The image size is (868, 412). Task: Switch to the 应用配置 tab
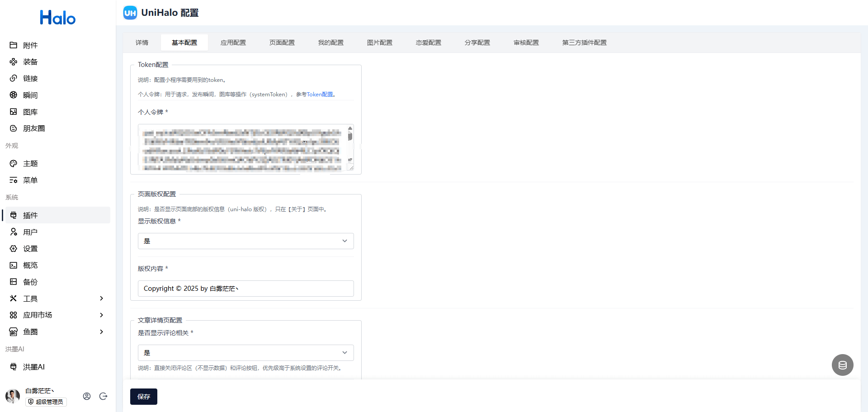click(x=233, y=43)
